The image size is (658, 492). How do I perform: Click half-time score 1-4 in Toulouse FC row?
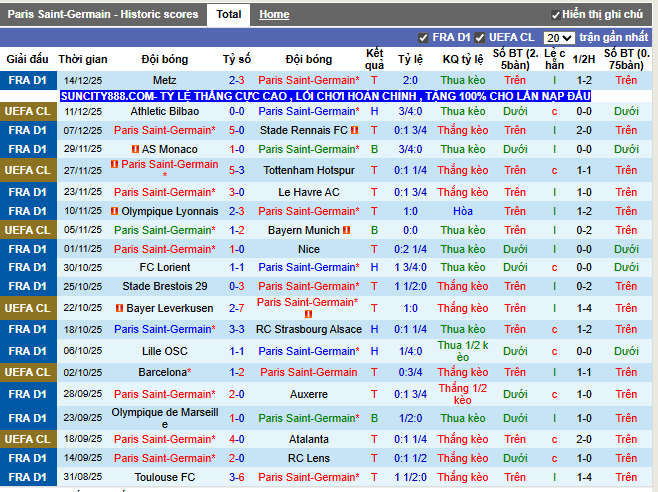[584, 477]
